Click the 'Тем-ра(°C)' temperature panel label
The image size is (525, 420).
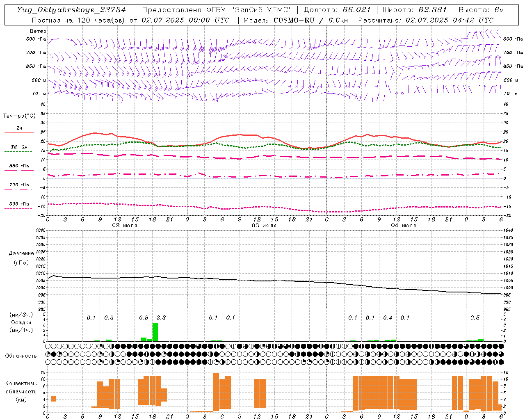pos(19,116)
